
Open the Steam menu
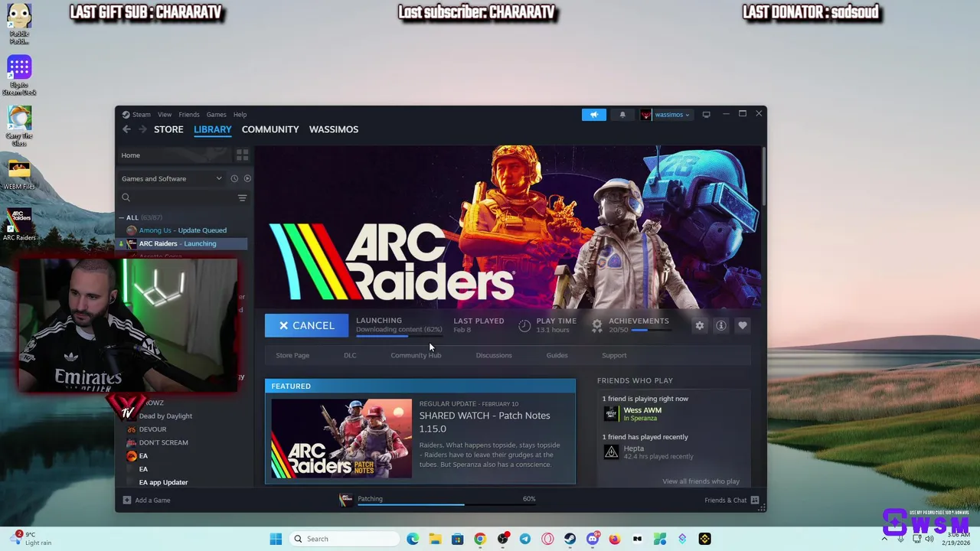tap(141, 115)
